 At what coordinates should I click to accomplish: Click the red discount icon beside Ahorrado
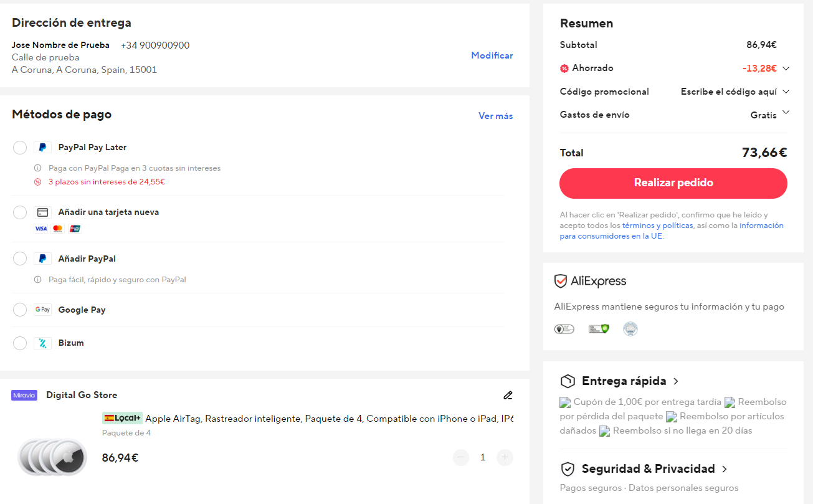(x=564, y=69)
